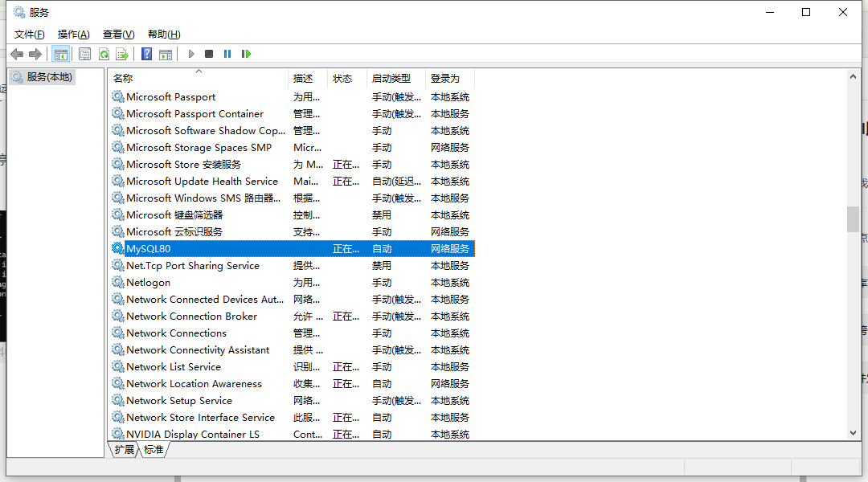Click the gear icon beside Network Connections
Screen dimensions: 868x482
tap(118, 333)
